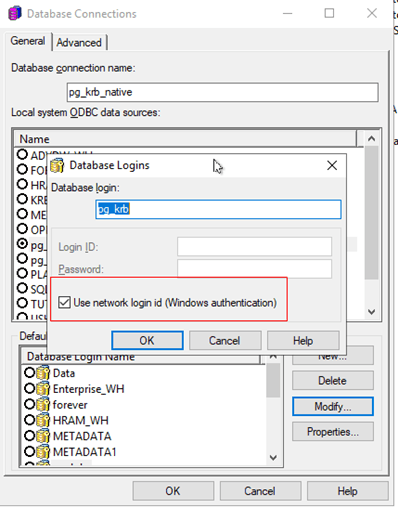
Task: Select the HR ODBC data source radio
Action: click(22, 184)
